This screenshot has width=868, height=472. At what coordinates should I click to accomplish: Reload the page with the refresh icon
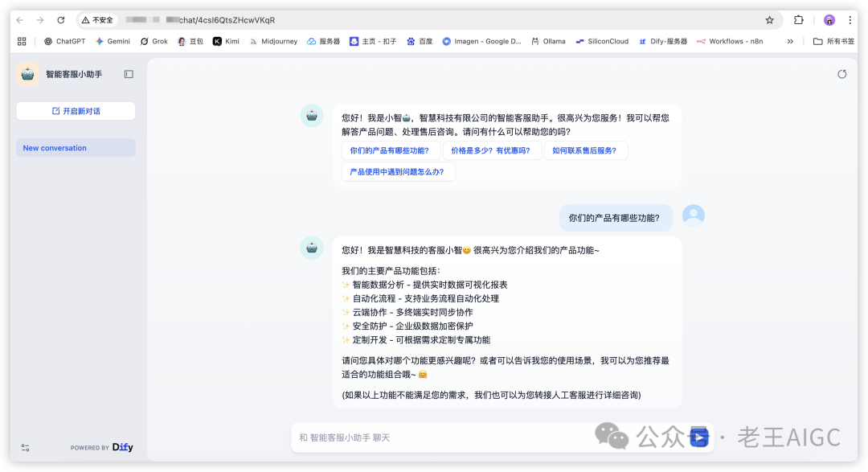[x=61, y=20]
